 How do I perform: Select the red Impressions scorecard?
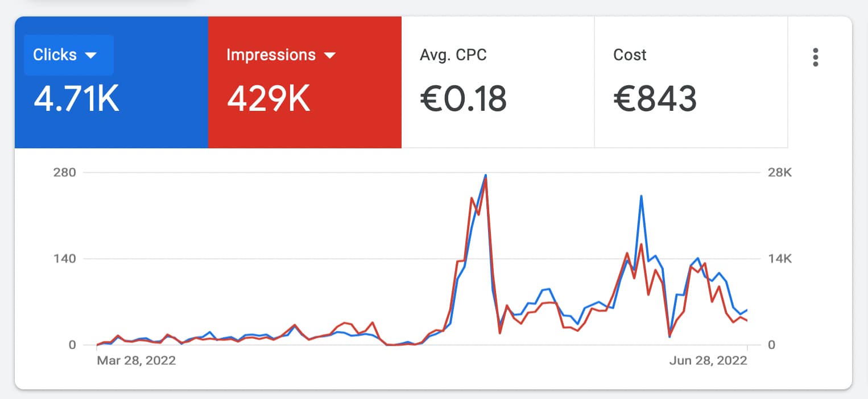pos(305,82)
